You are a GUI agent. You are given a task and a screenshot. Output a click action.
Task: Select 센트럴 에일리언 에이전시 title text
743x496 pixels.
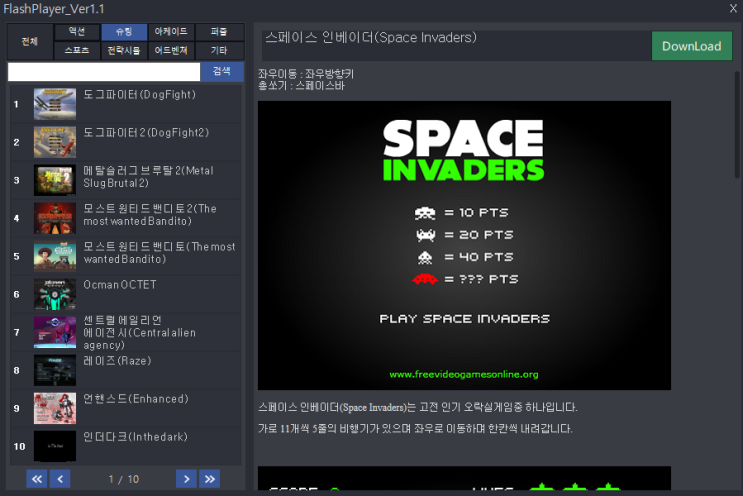pos(139,333)
